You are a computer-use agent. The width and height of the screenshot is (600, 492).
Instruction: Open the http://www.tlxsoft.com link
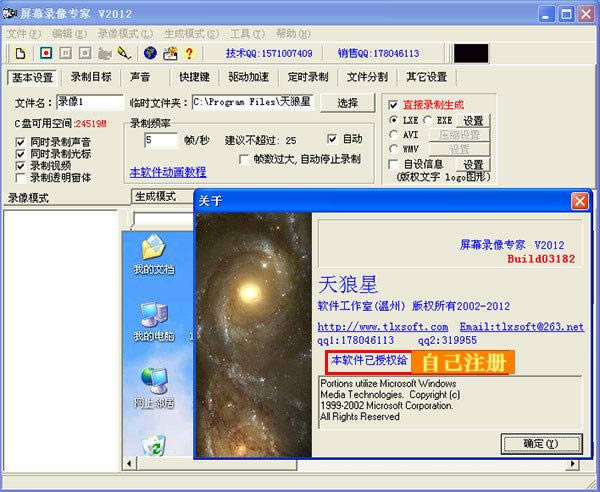[383, 327]
